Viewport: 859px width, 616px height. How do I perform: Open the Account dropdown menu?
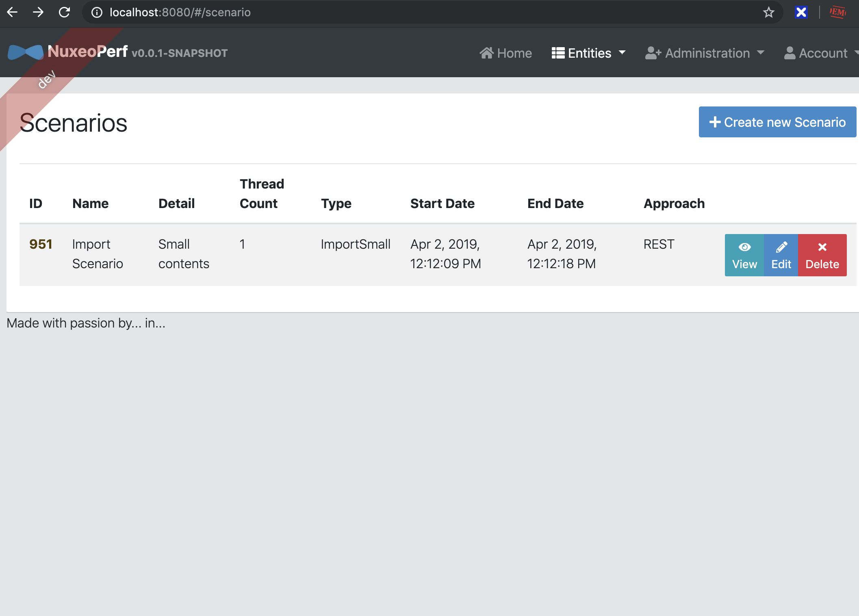[821, 53]
